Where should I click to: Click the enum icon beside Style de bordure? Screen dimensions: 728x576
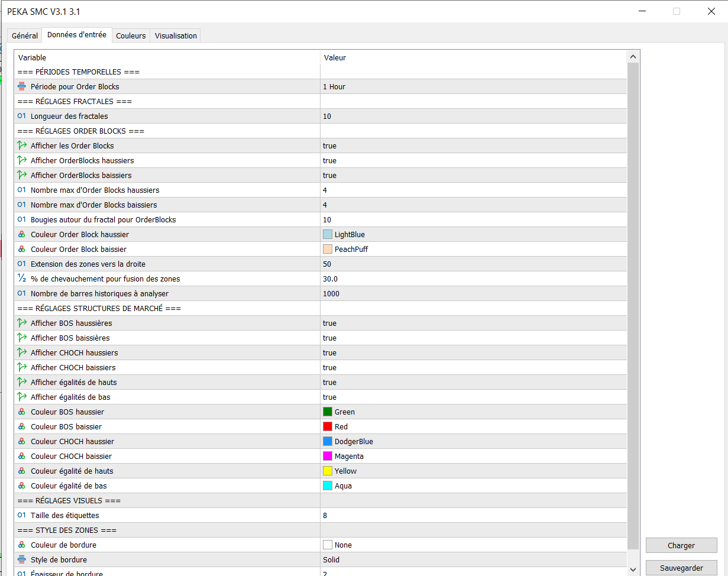(x=22, y=559)
